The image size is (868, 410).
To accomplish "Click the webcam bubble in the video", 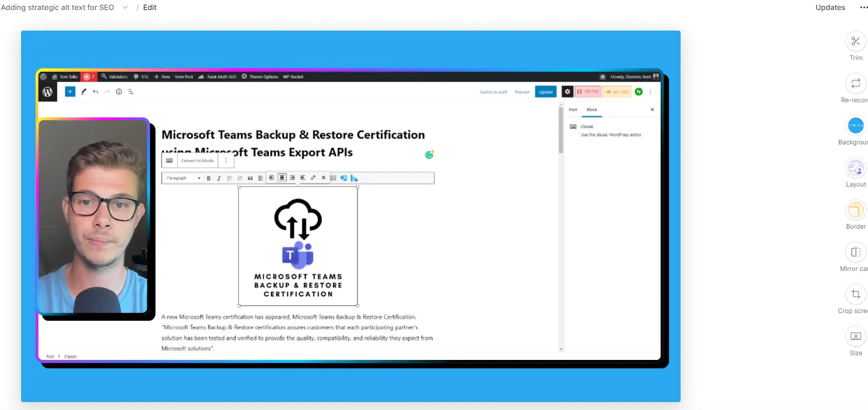I will click(93, 216).
